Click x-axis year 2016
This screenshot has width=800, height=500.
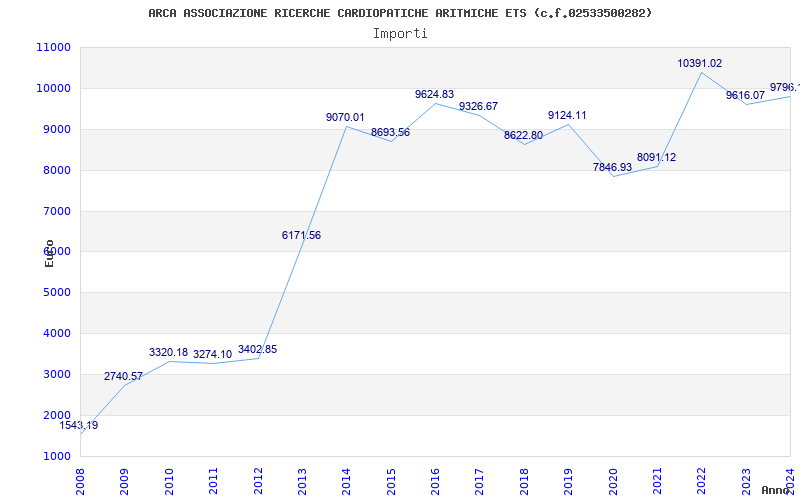[435, 483]
